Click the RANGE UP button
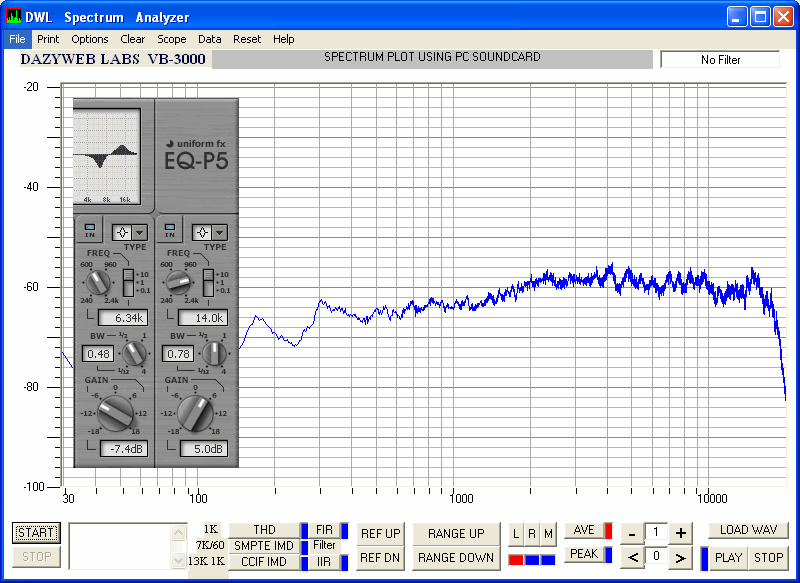Viewport: 800px width, 583px height. tap(456, 534)
